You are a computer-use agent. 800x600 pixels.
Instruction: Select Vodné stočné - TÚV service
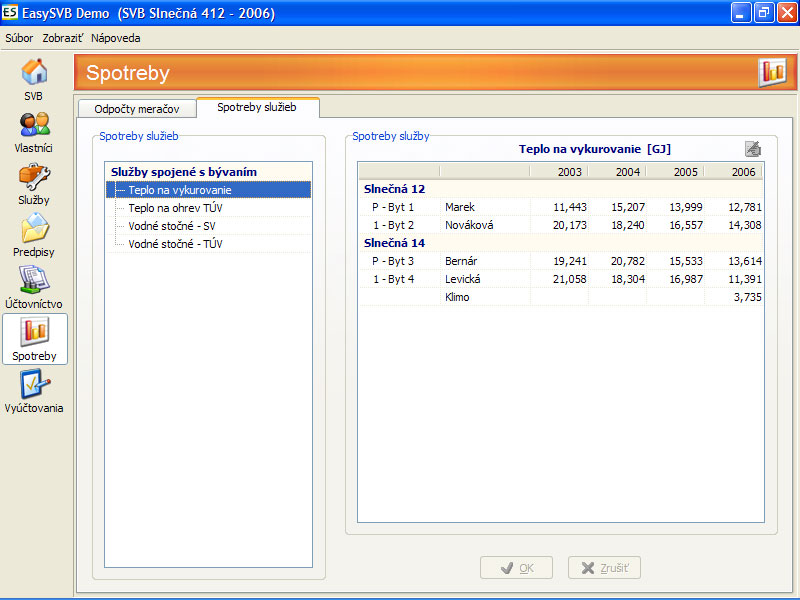coord(176,244)
